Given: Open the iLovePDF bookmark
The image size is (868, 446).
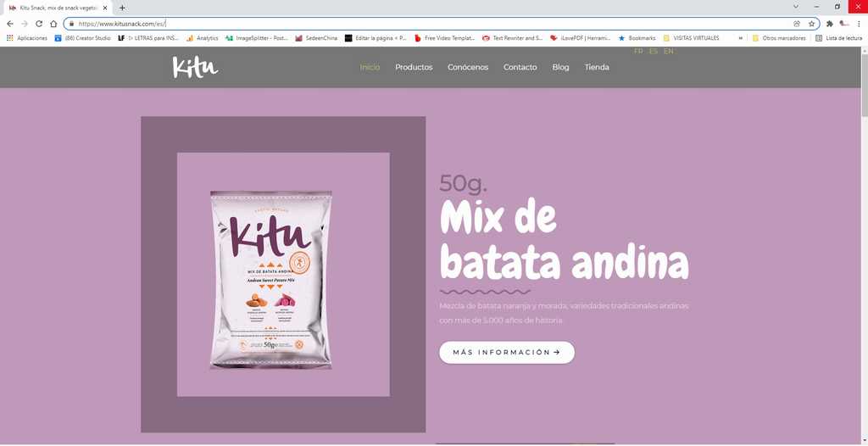Looking at the screenshot, I should coord(581,38).
